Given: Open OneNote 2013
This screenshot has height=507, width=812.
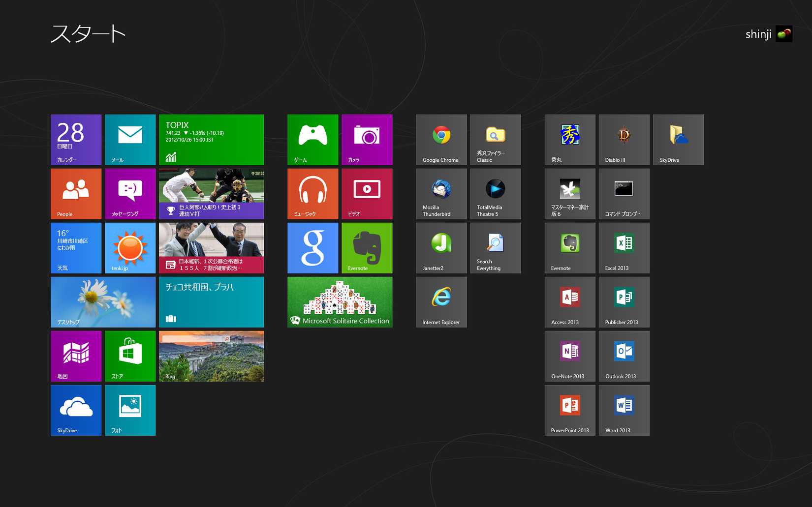Looking at the screenshot, I should click(569, 356).
